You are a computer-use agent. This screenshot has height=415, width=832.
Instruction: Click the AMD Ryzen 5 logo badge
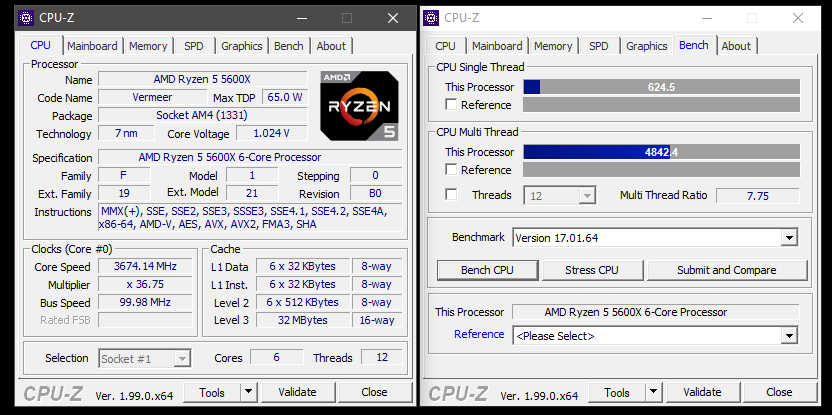pyautogui.click(x=359, y=105)
